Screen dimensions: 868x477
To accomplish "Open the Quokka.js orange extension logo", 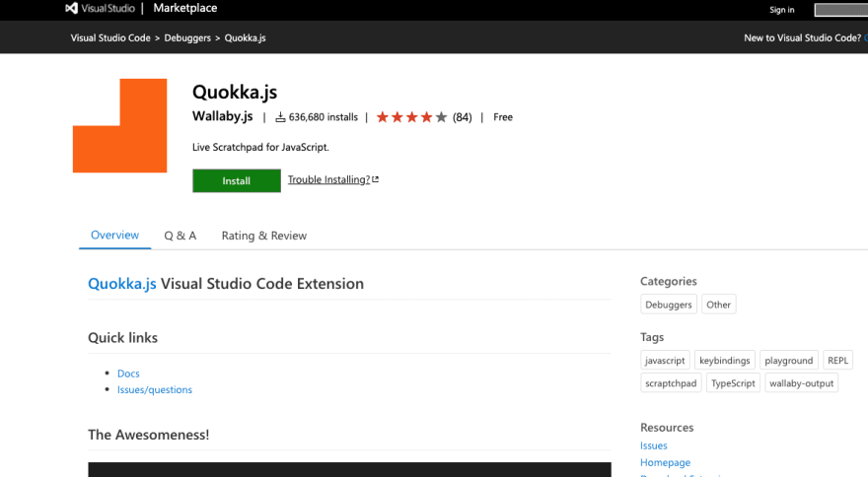I will tap(119, 125).
